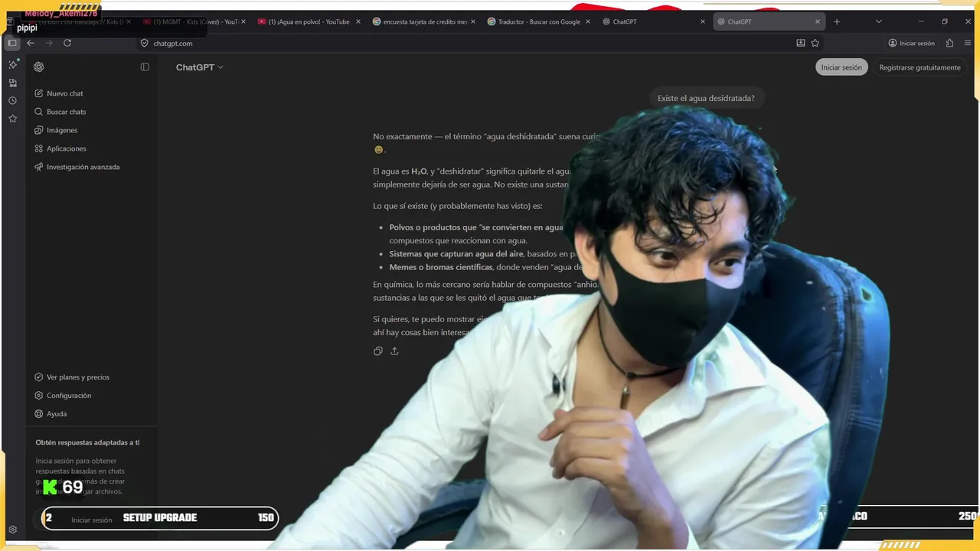
Task: Share the assistant response
Action: [x=394, y=351]
